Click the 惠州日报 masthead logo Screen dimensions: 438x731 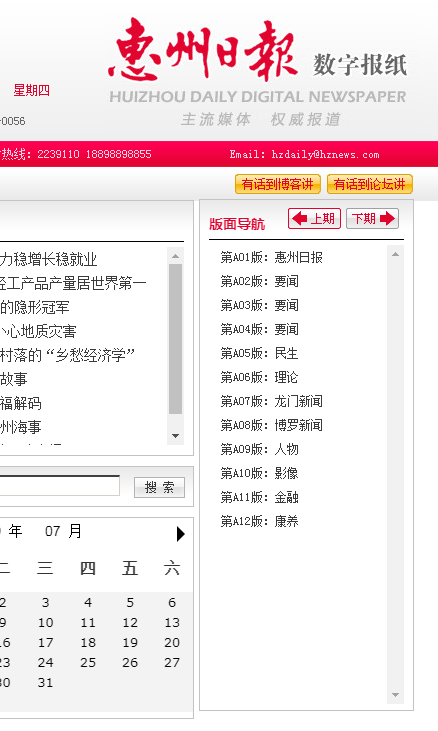click(203, 50)
